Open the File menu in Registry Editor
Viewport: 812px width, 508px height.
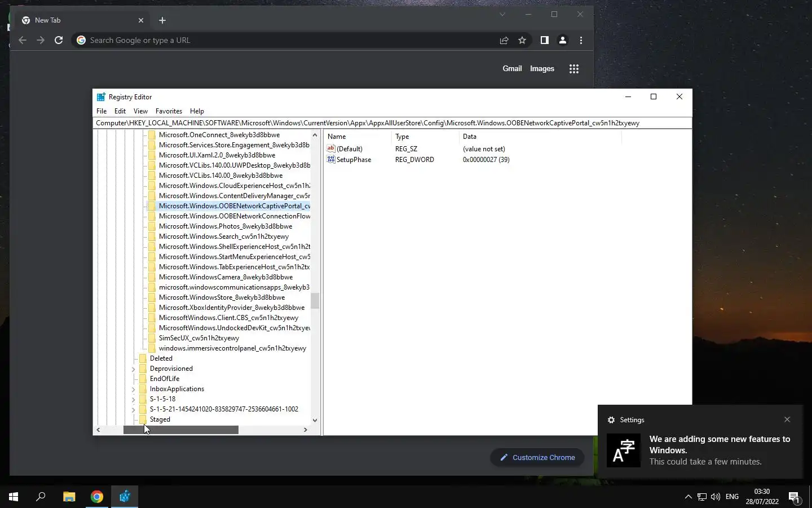(101, 111)
